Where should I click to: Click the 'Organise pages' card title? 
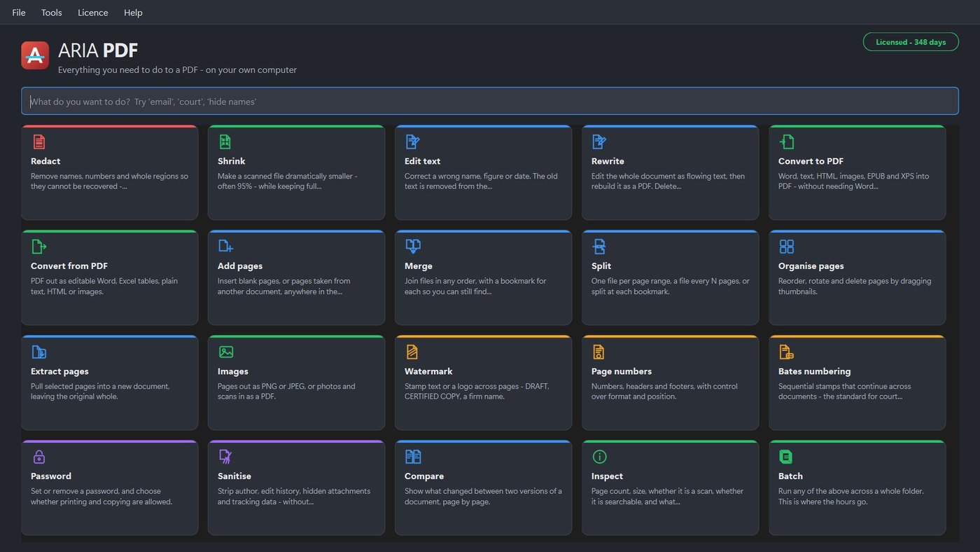(811, 266)
